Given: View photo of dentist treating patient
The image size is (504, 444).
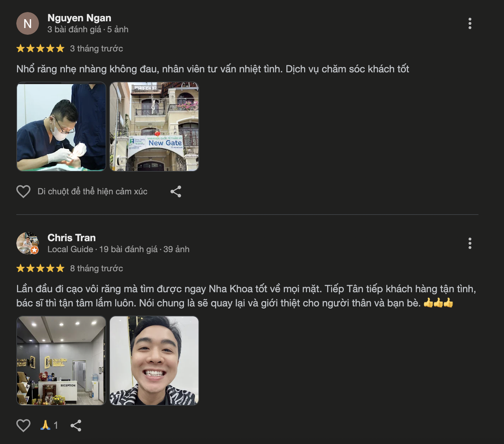Looking at the screenshot, I should [x=61, y=127].
